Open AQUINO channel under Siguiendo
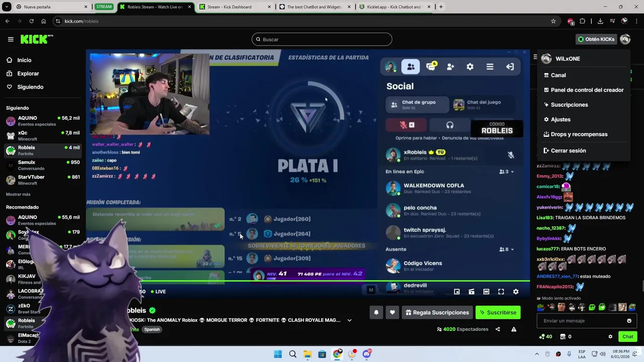 43,121
